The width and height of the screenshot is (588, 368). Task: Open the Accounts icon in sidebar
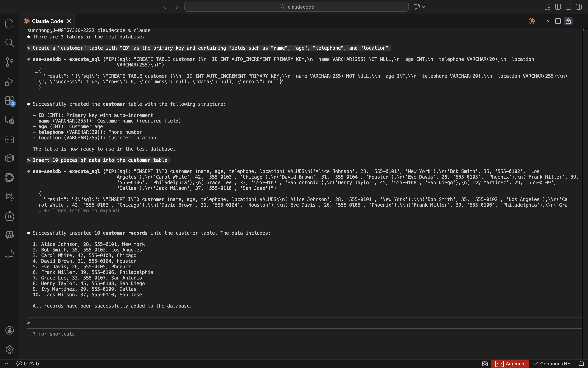pos(9,330)
